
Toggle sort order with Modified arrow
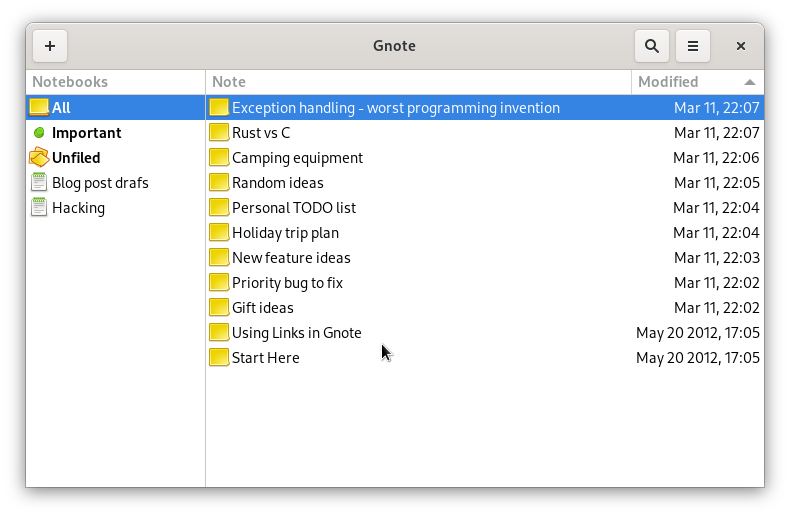tap(750, 82)
